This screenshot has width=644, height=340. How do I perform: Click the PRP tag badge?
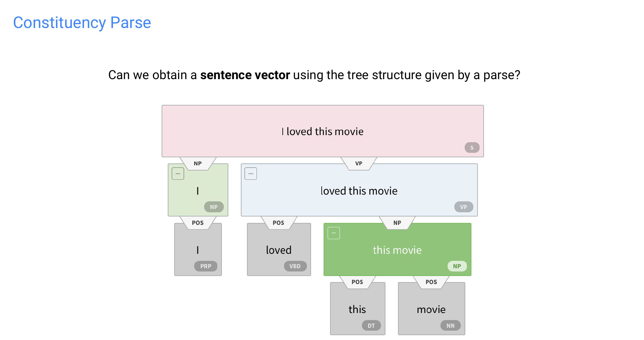coord(205,266)
